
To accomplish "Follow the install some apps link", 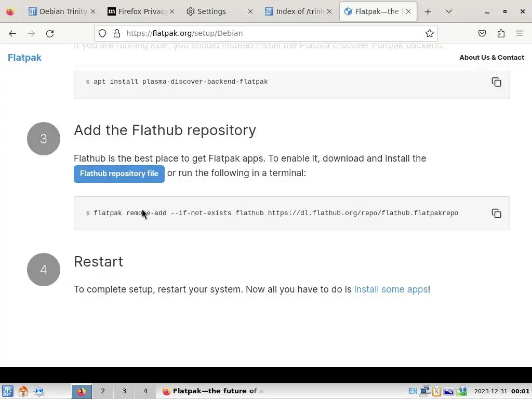I will click(391, 289).
